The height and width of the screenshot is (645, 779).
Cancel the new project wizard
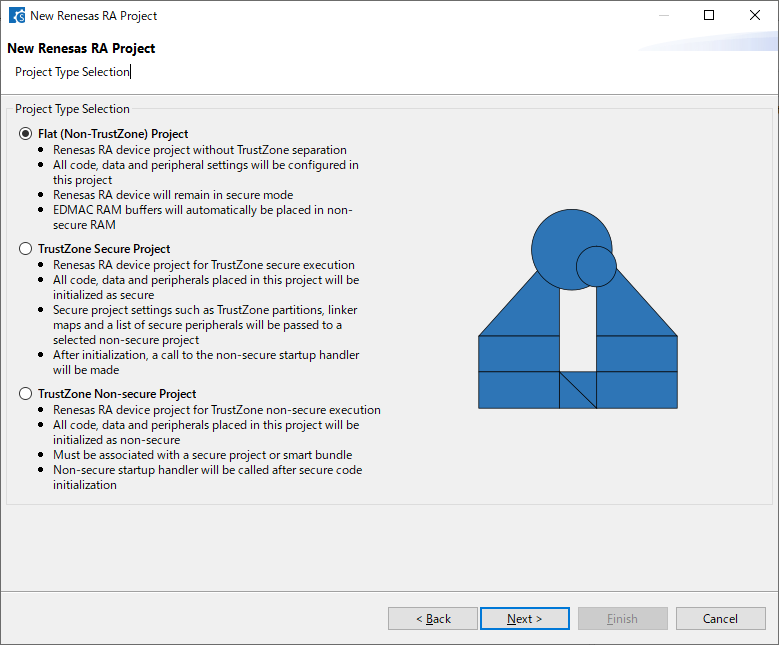tap(720, 619)
